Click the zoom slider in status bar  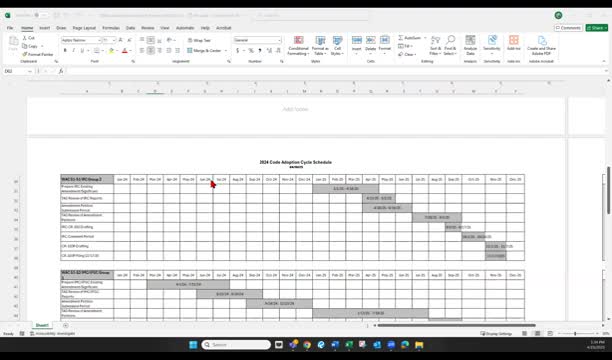[x=577, y=334]
